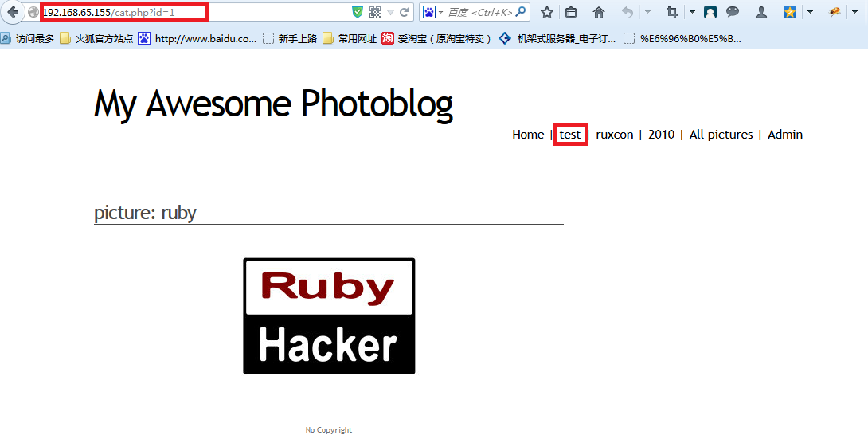Go to Home in site navigation
Screen dimensions: 868x439
528,135
